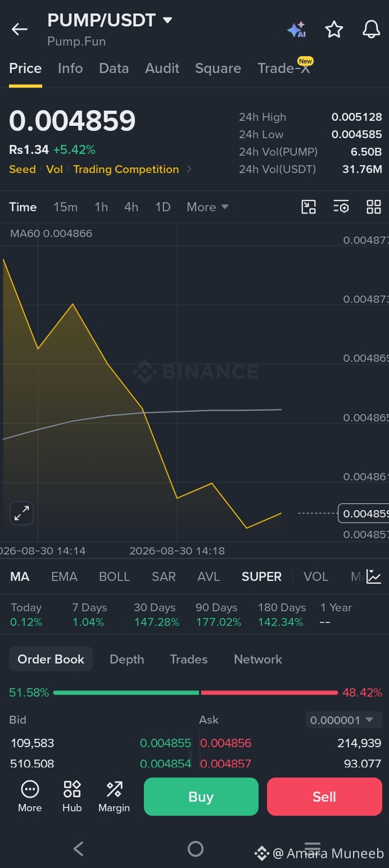Tap the Today 0.12% performance value
This screenshot has height=868, width=389.
click(x=26, y=622)
